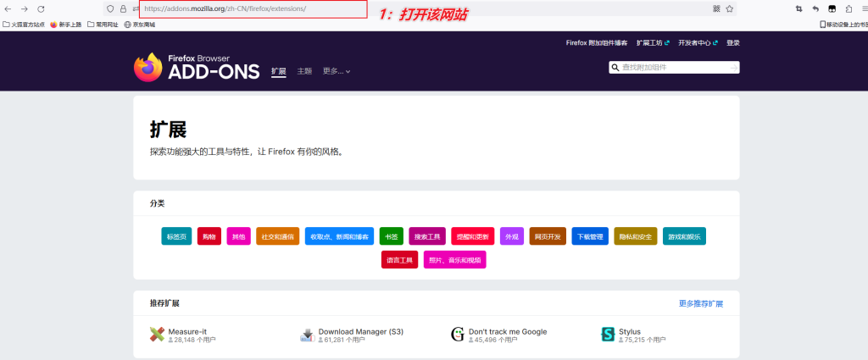This screenshot has width=868, height=360.
Task: Open the Firefox hamburger menu
Action: point(864,8)
